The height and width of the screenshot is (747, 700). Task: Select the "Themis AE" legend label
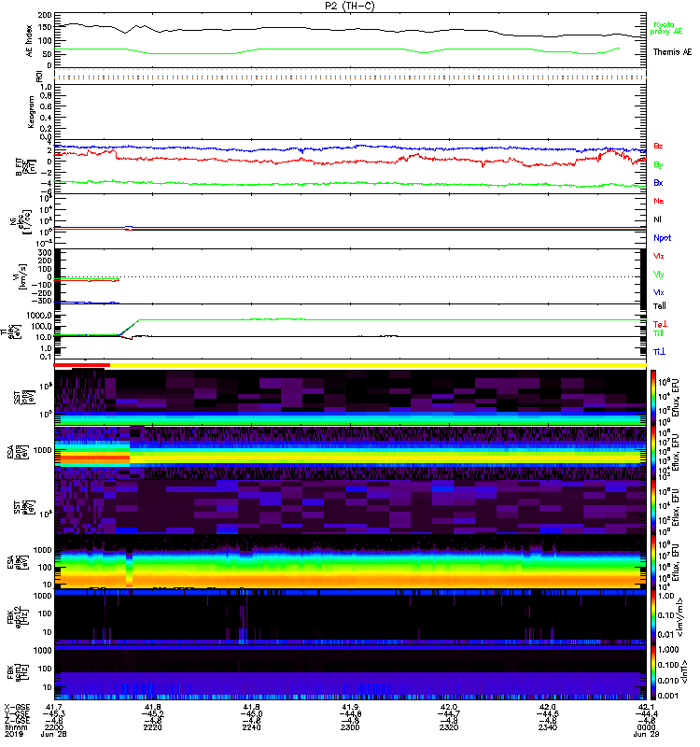[x=672, y=52]
